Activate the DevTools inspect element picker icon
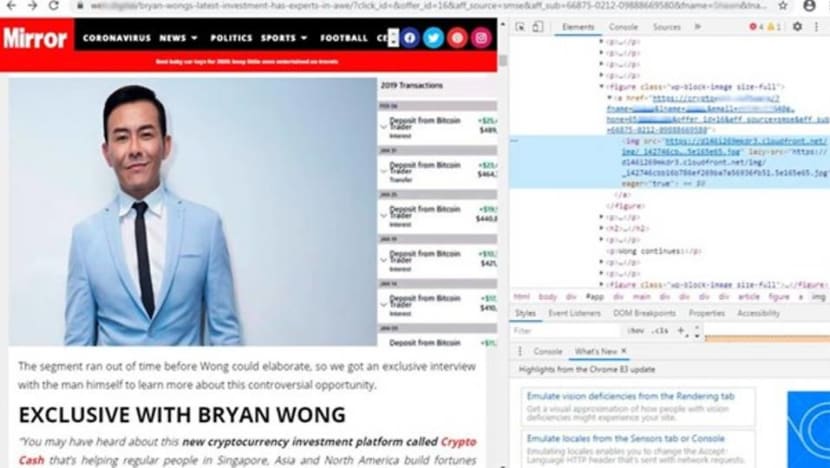 coord(520,26)
